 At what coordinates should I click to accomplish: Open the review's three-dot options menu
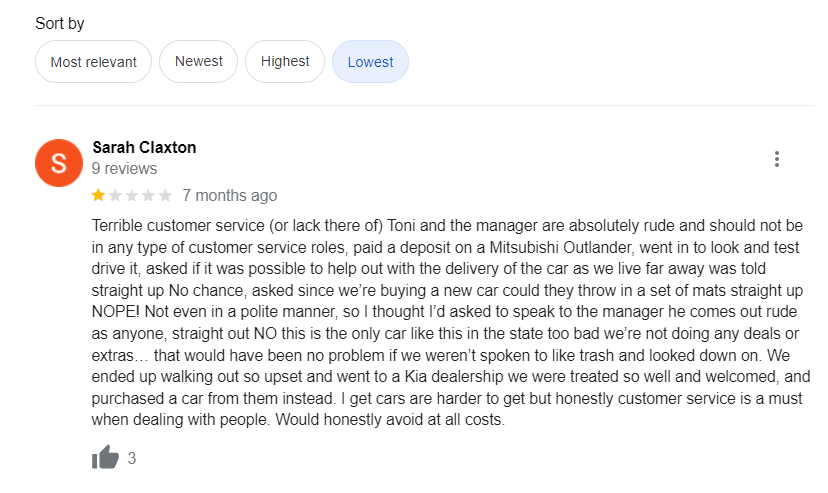pos(776,159)
